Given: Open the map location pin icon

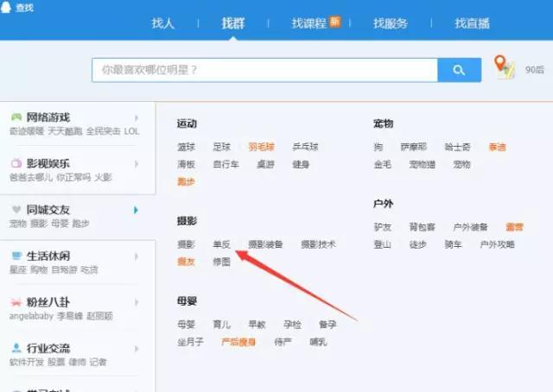Looking at the screenshot, I should 505,67.
